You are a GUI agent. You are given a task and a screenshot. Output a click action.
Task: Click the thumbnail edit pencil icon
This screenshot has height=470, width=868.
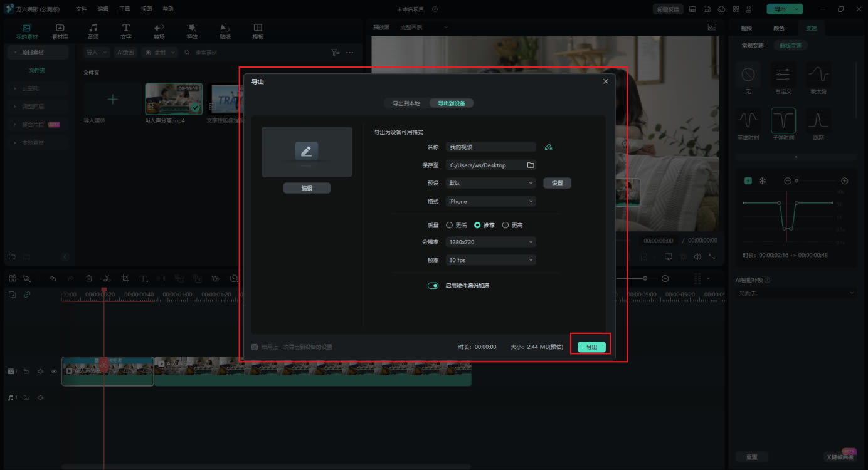(x=307, y=151)
